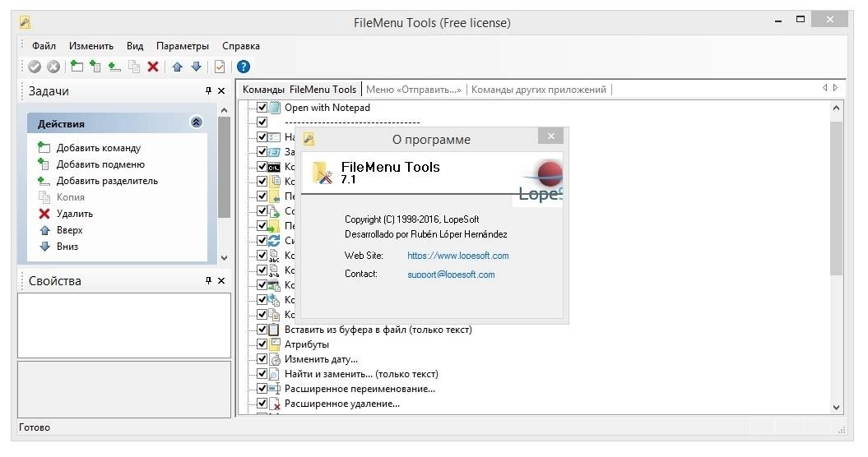Click the Задачи panel vertical scrollbar thumb

pyautogui.click(x=224, y=167)
